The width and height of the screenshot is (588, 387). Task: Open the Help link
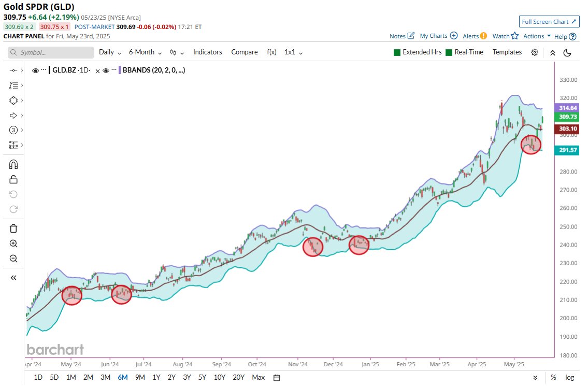pos(565,36)
